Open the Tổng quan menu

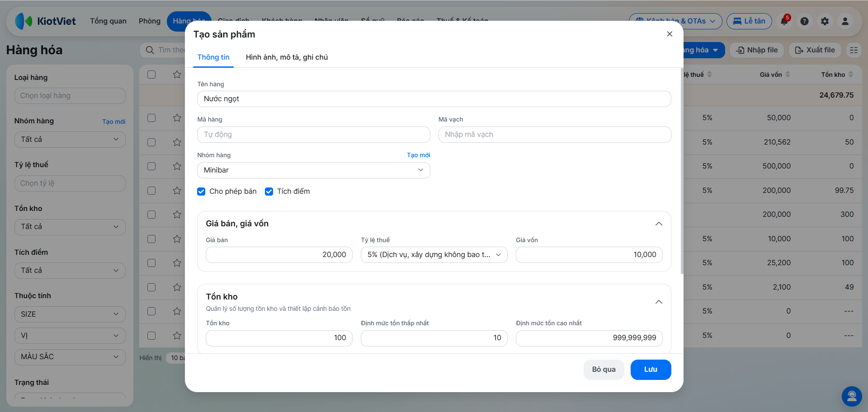(x=108, y=21)
